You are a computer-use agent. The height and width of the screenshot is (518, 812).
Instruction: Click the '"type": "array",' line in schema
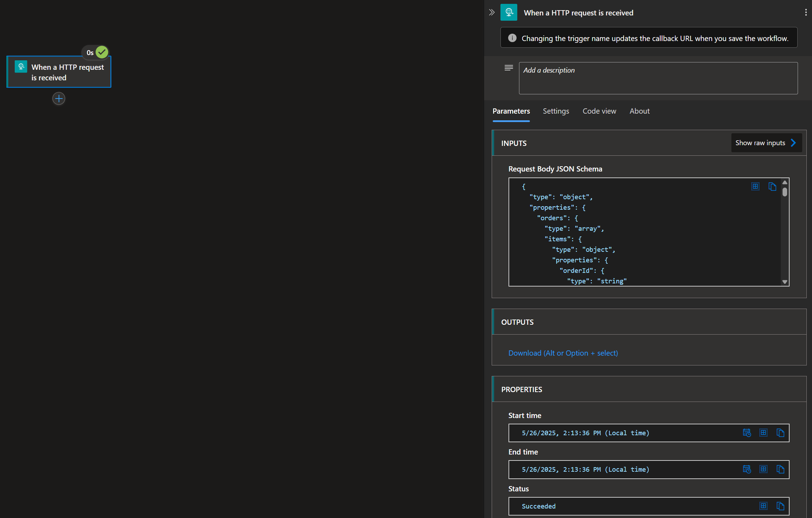click(574, 229)
